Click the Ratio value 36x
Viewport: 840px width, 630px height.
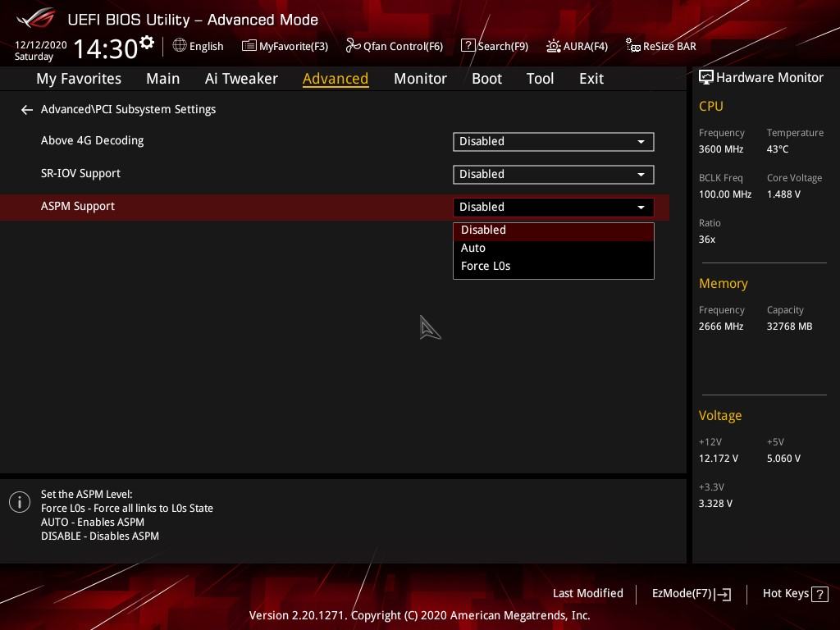click(x=706, y=240)
